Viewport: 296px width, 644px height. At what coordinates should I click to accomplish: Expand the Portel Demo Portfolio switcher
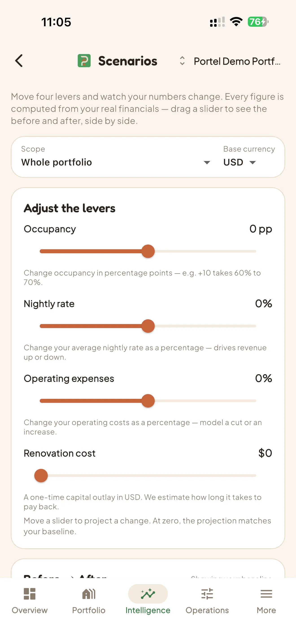coord(230,61)
